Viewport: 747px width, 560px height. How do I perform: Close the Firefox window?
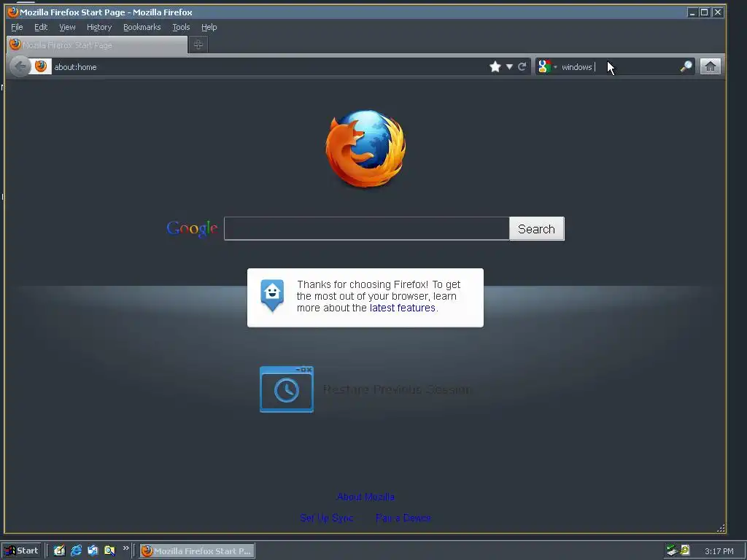(718, 12)
